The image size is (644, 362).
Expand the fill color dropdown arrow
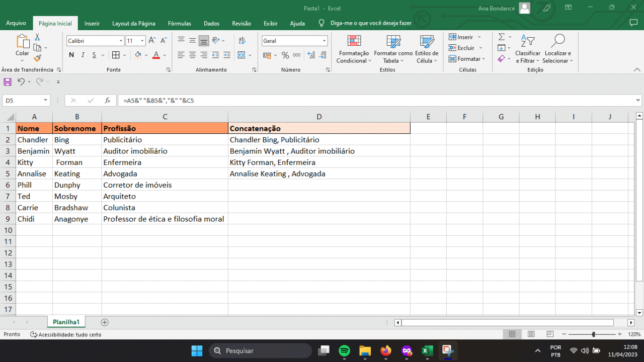pos(146,55)
